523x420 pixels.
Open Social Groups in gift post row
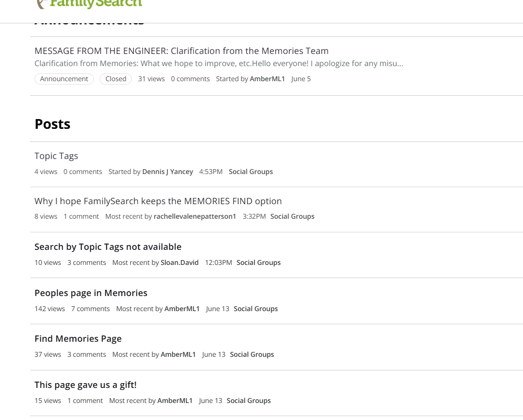pos(249,401)
